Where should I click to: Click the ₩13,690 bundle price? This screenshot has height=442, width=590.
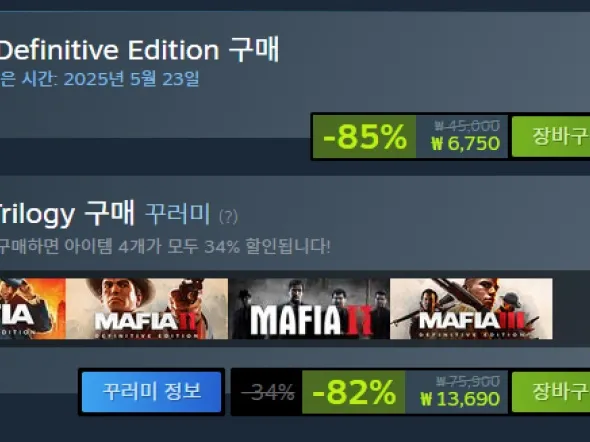click(x=460, y=399)
